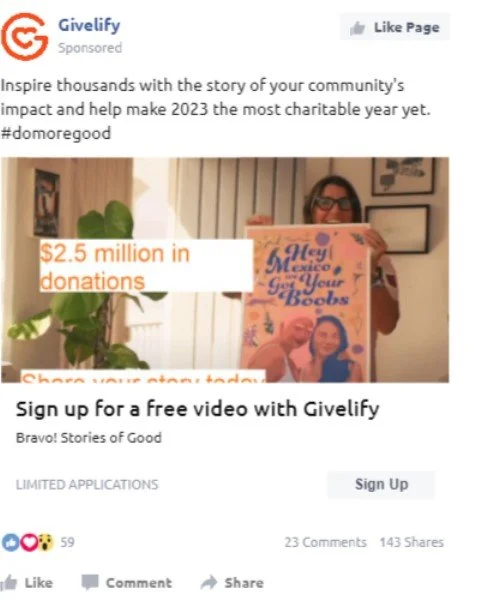Click the Like Page button
484x600 pixels.
[395, 27]
